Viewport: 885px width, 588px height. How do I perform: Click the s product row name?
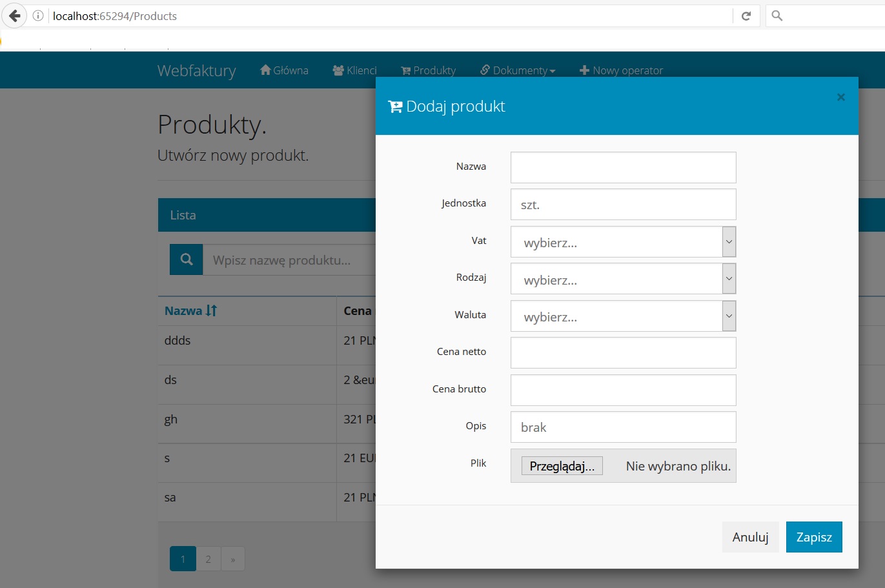point(167,458)
